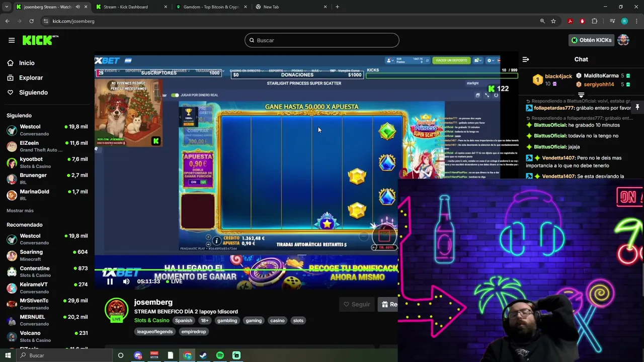The image size is (644, 362).
Task: Click the Obtén KICKs button
Action: [x=591, y=40]
